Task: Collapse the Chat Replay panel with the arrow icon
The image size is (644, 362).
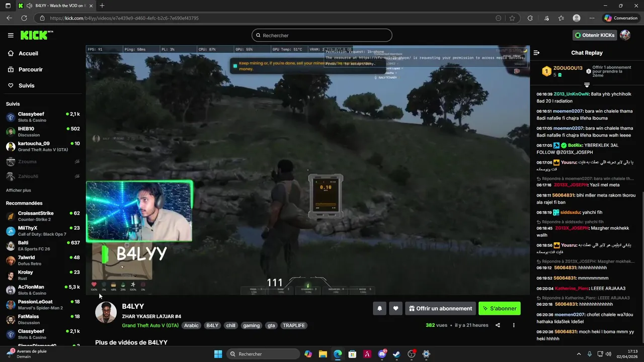Action: click(536, 53)
